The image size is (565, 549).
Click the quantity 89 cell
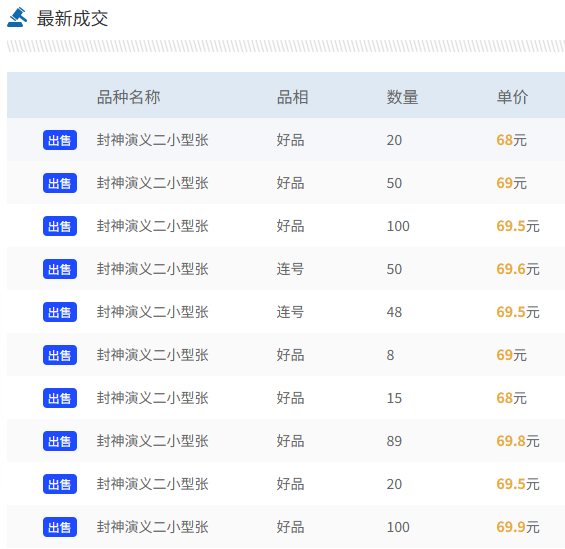[394, 441]
